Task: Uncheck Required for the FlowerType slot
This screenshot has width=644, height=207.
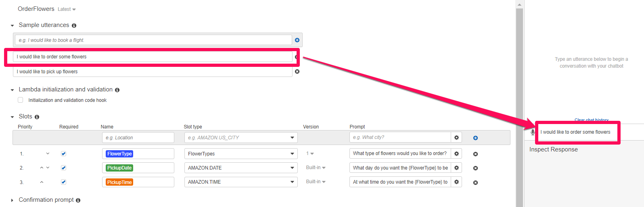Action: [63, 153]
